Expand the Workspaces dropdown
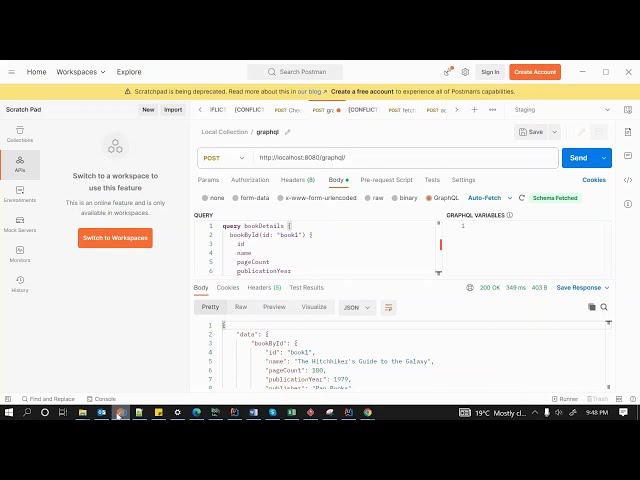The height and width of the screenshot is (480, 640). [81, 72]
